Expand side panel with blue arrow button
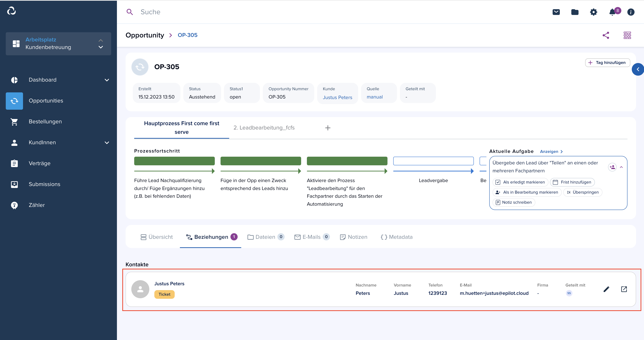 (x=638, y=69)
